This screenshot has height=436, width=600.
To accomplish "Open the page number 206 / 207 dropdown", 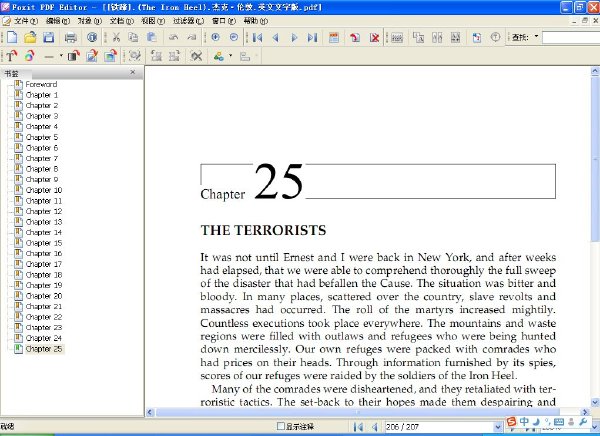I will [498, 426].
